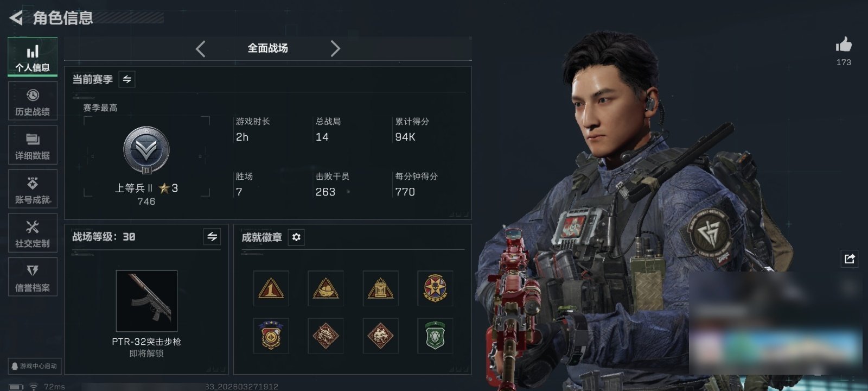Switch to the previous game mode with the left chevron
Image resolution: width=868 pixels, height=391 pixels.
click(x=201, y=49)
